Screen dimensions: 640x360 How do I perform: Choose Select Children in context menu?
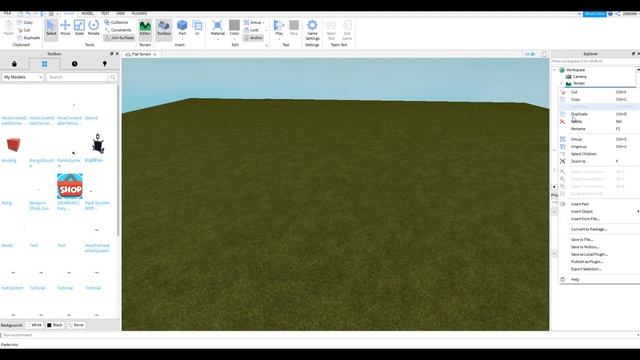(x=599, y=154)
